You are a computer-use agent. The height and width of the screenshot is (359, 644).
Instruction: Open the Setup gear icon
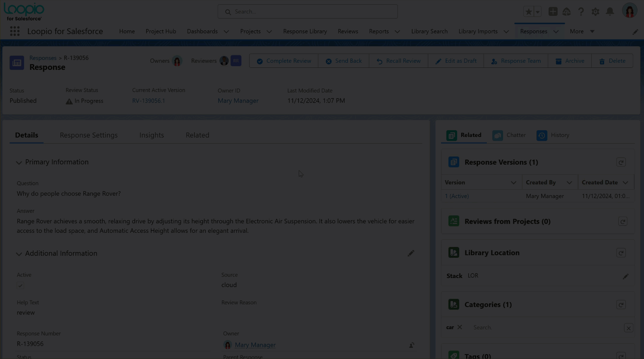coord(595,12)
